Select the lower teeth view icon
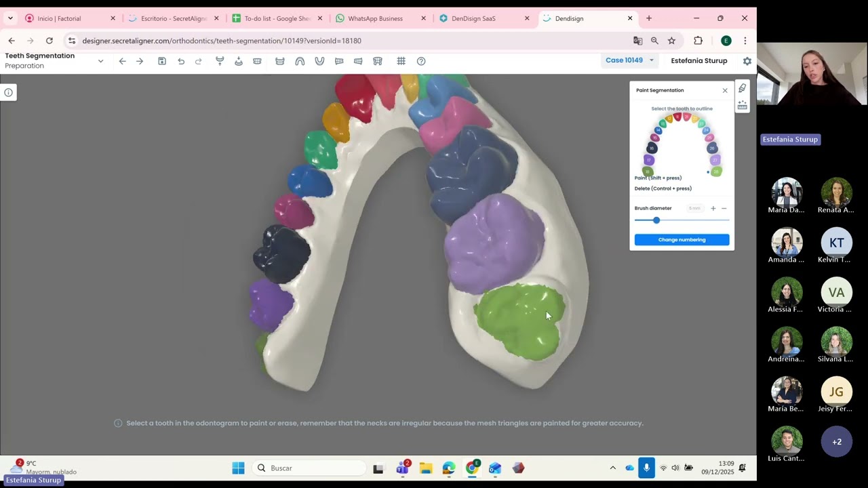 point(279,61)
